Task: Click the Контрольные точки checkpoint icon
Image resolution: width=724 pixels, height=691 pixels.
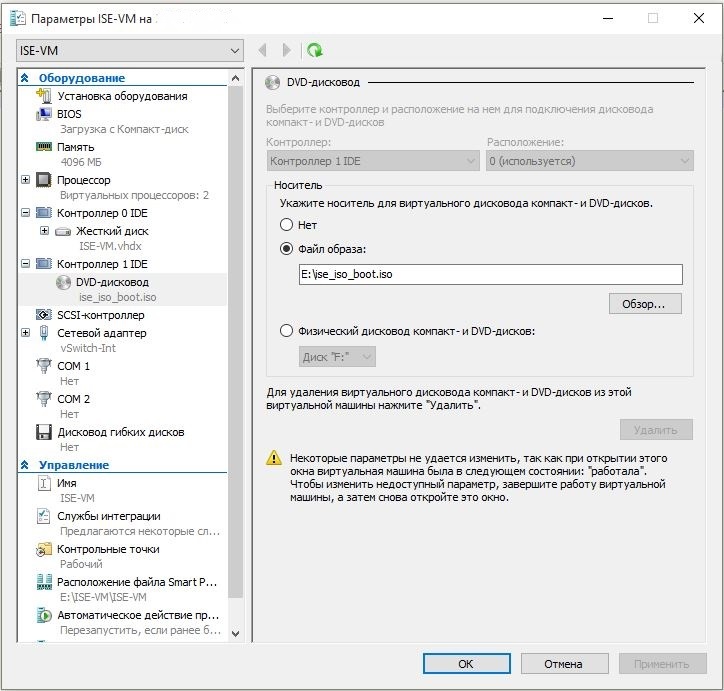Action: [43, 549]
